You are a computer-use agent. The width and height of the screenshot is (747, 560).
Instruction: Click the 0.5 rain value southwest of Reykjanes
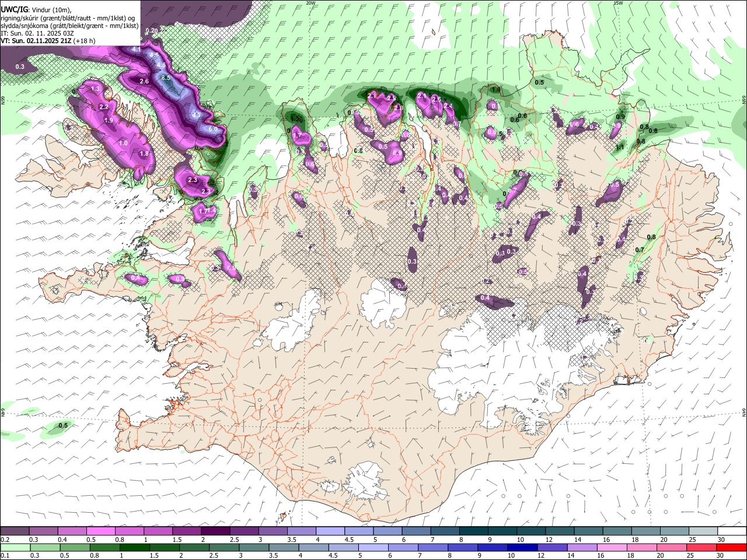63,425
